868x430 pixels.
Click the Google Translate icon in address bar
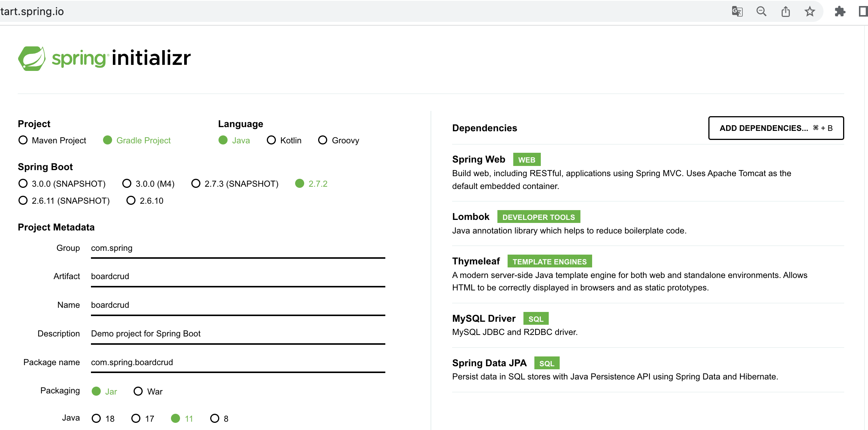pos(737,11)
